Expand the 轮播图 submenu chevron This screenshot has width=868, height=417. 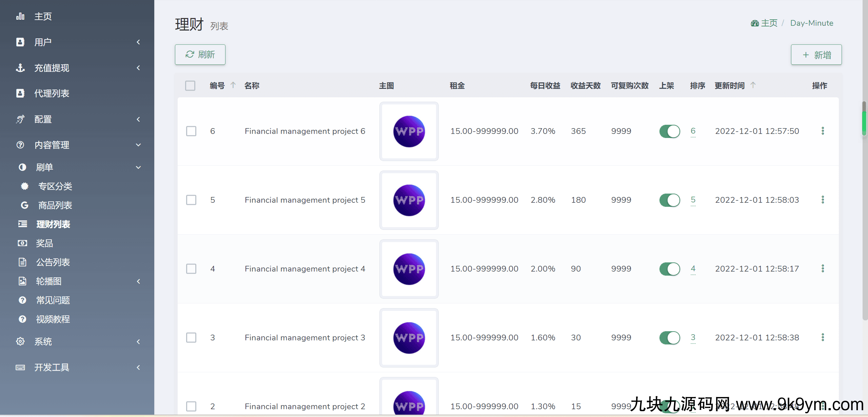(138, 281)
